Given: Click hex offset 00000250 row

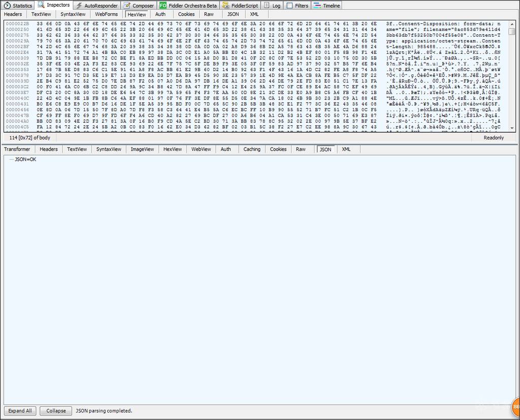Looking at the screenshot, I should [x=17, y=29].
